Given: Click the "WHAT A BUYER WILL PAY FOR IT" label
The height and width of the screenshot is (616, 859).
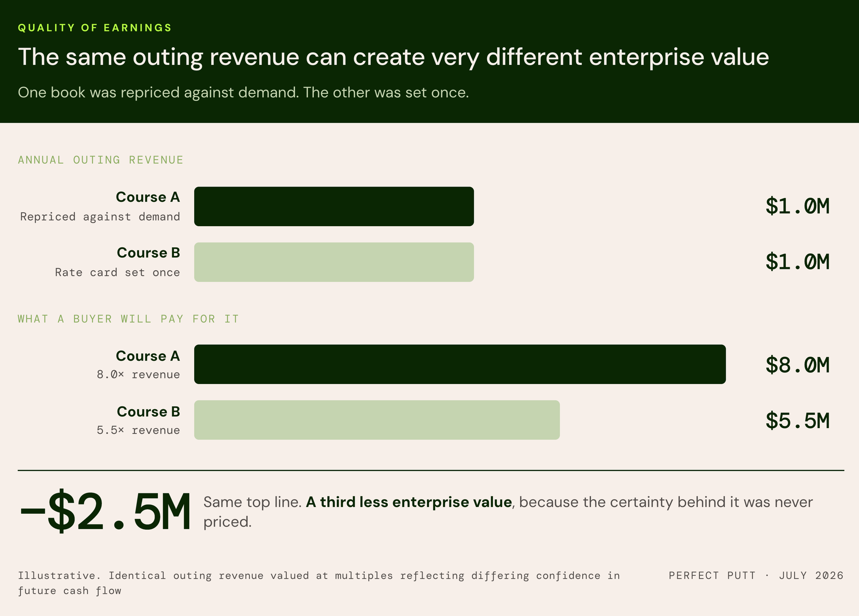Looking at the screenshot, I should coord(128,319).
